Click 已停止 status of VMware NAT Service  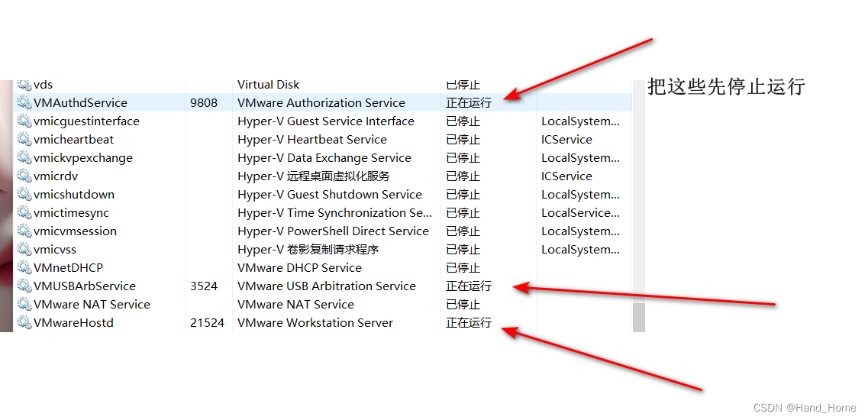click(x=463, y=304)
